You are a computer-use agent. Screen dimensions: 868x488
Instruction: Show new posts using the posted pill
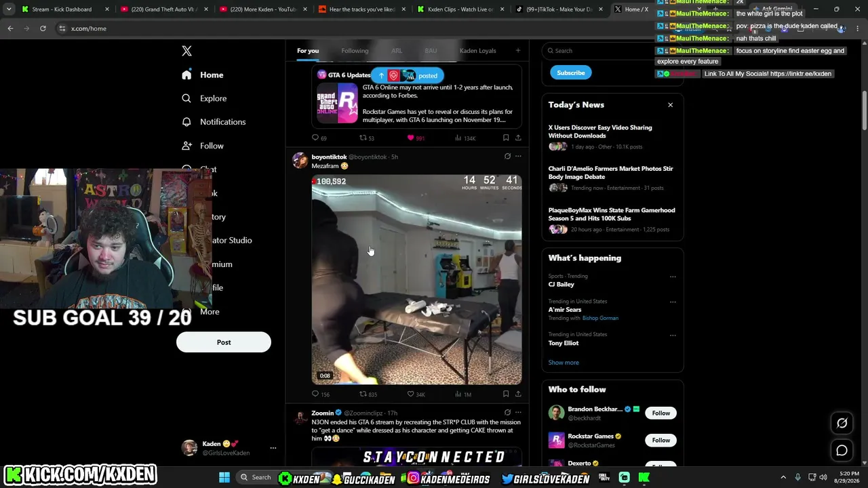[408, 75]
